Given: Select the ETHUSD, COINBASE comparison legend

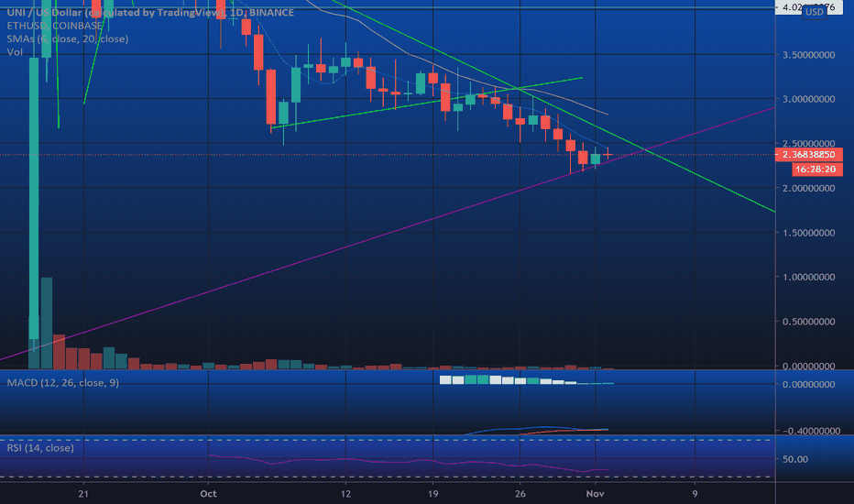Looking at the screenshot, I should point(54,26).
